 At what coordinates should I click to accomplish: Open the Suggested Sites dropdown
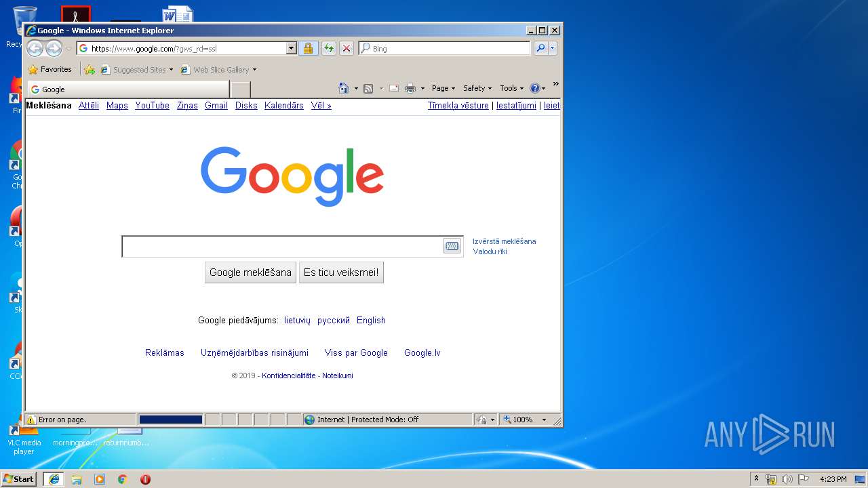click(137, 69)
